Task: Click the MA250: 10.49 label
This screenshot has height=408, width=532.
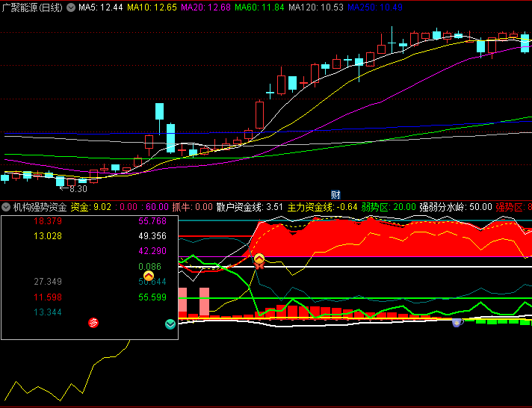Action: point(375,7)
